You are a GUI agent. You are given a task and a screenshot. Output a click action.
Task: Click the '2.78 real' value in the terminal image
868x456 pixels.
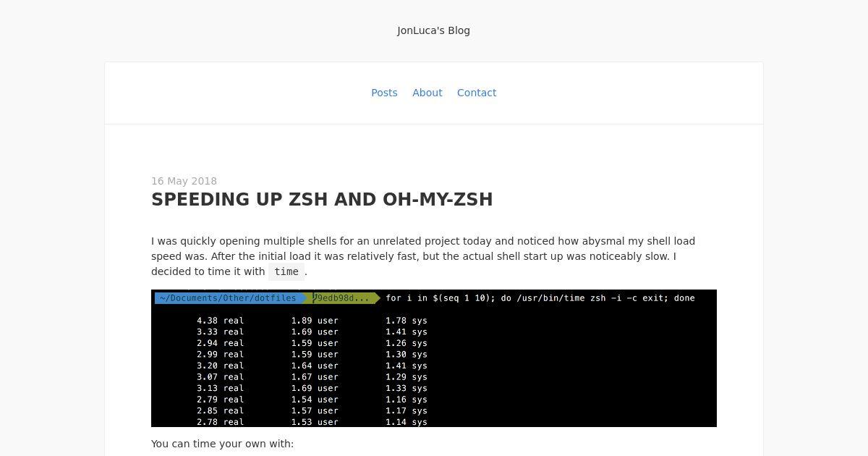point(220,422)
